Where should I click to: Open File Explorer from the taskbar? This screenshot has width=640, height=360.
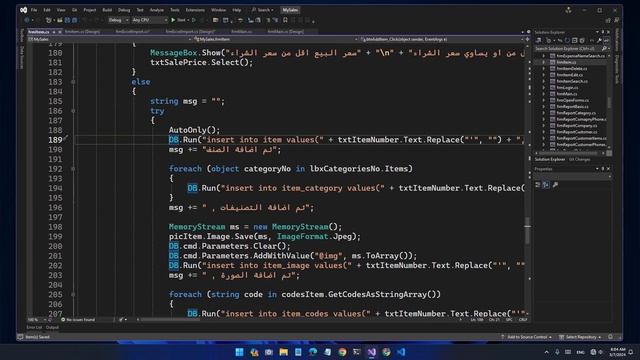click(284, 352)
